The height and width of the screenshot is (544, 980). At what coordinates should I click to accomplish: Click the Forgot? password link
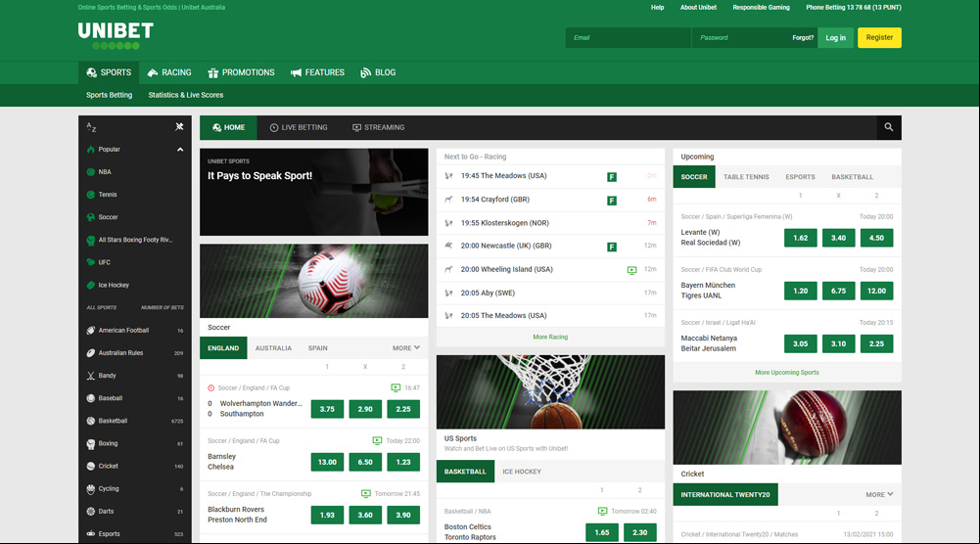(x=803, y=37)
